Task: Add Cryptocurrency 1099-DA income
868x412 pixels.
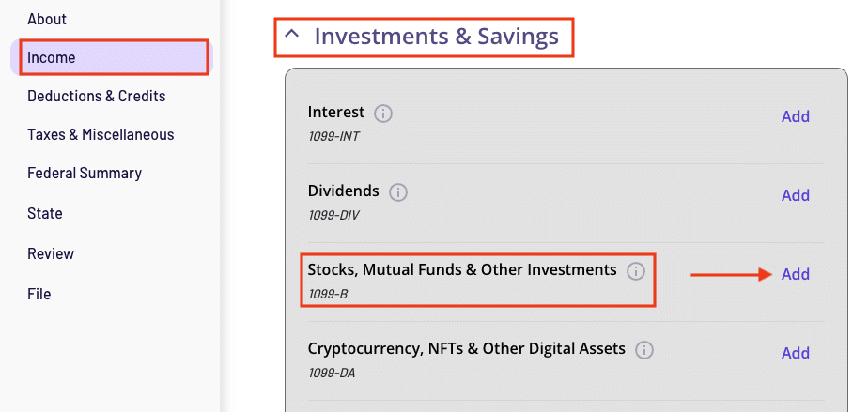Action: [x=795, y=353]
